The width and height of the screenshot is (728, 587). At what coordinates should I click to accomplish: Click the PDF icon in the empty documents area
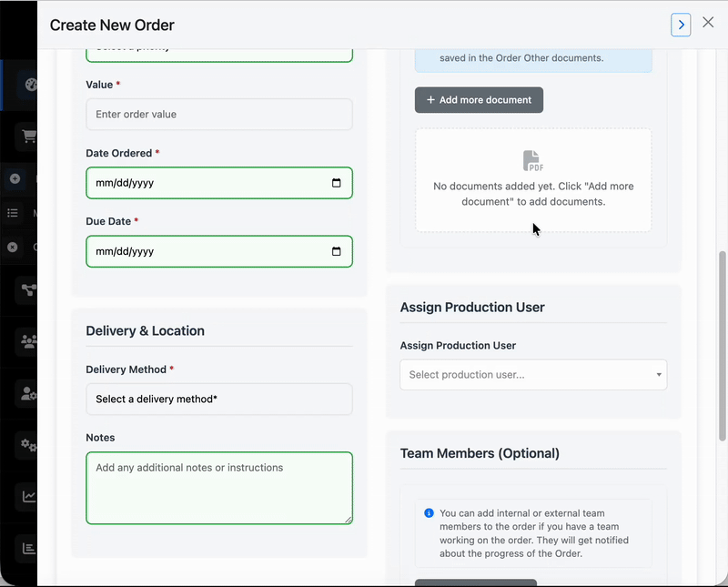[532, 161]
